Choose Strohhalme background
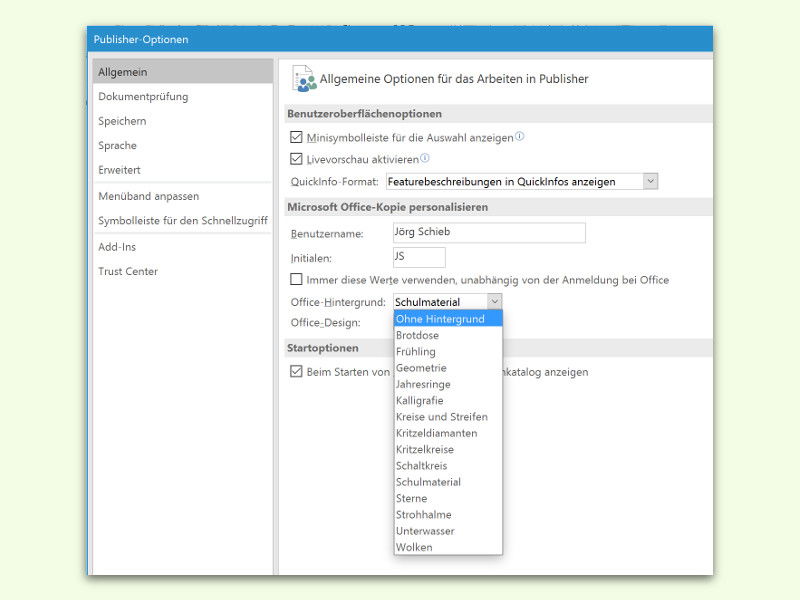Screen dimensions: 800x600 [x=448, y=515]
